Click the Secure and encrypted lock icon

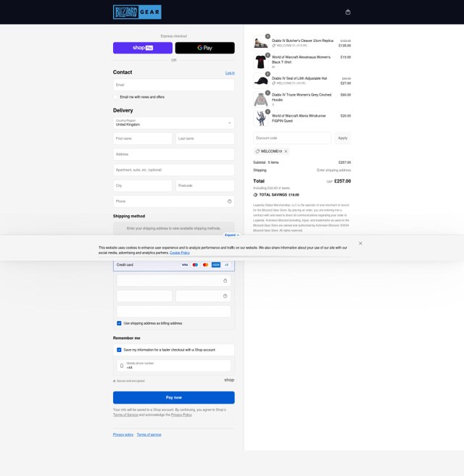[115, 381]
